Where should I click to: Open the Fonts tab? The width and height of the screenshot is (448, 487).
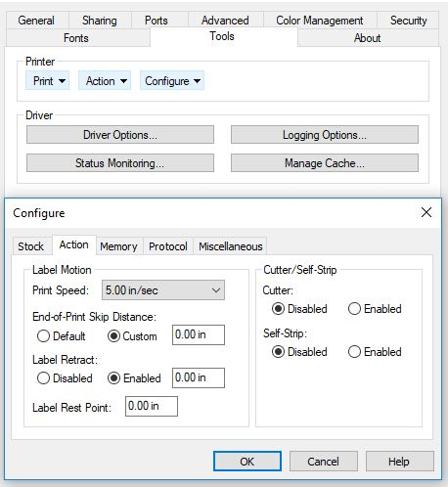tap(76, 38)
